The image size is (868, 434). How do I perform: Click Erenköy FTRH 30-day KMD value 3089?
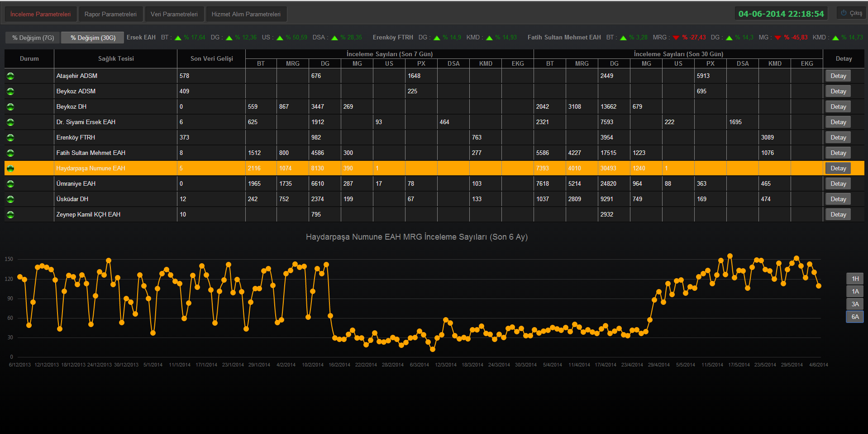768,137
